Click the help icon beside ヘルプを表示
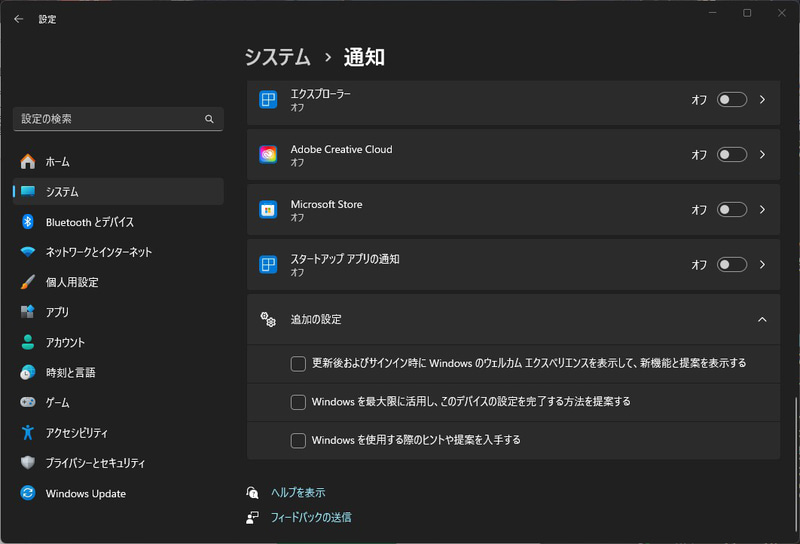The width and height of the screenshot is (800, 544). pos(253,492)
